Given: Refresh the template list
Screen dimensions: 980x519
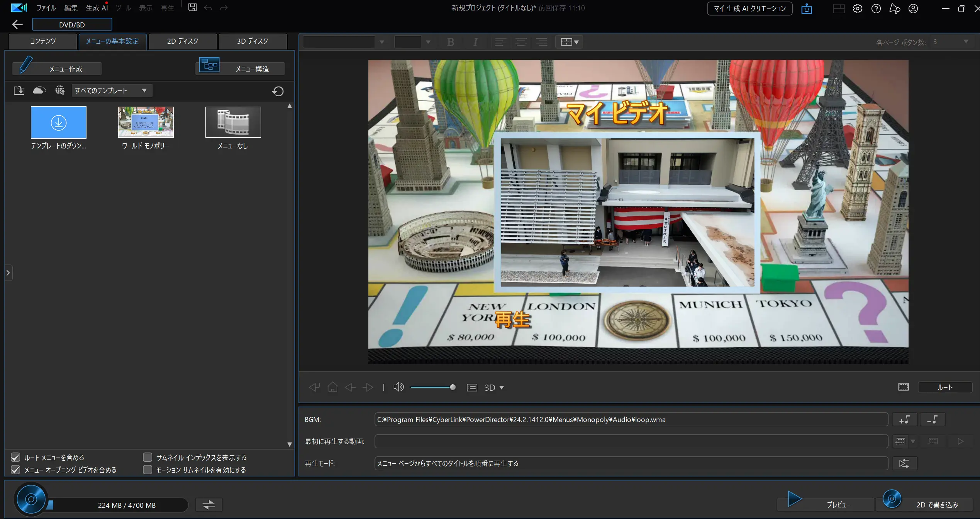Looking at the screenshot, I should click(278, 91).
